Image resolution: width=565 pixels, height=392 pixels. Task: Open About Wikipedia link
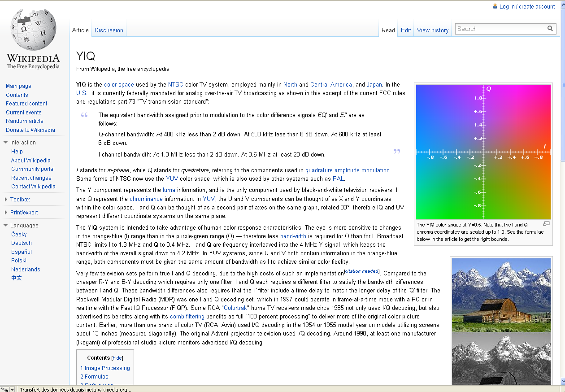pos(31,161)
